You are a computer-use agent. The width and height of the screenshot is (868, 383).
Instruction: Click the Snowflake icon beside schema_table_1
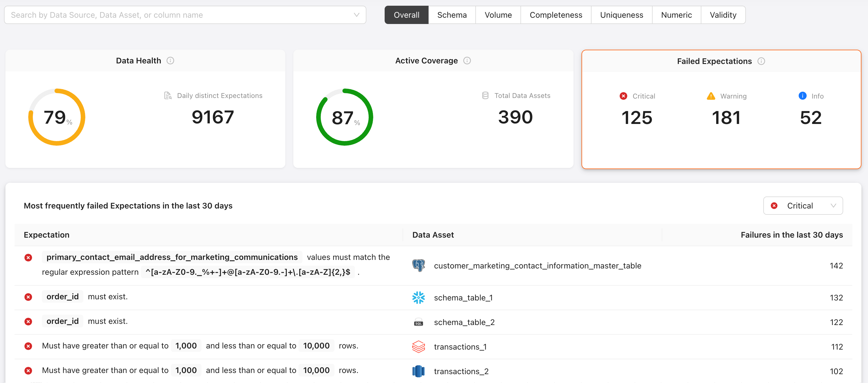418,298
